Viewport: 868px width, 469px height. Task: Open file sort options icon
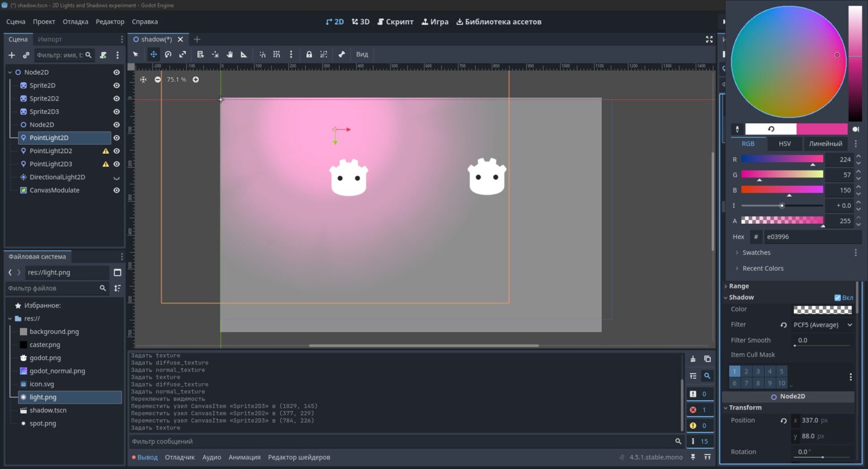point(118,288)
